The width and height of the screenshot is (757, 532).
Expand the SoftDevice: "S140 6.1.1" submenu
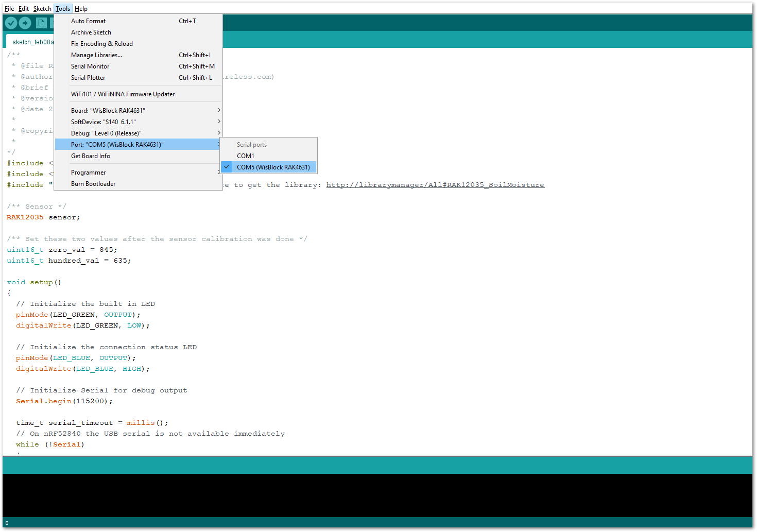pyautogui.click(x=139, y=122)
